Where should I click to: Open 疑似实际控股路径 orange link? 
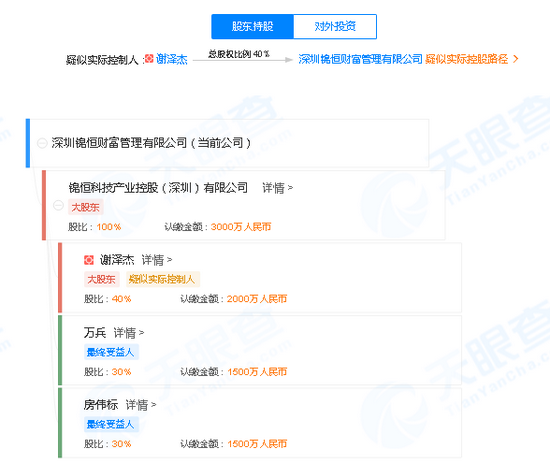coord(467,59)
